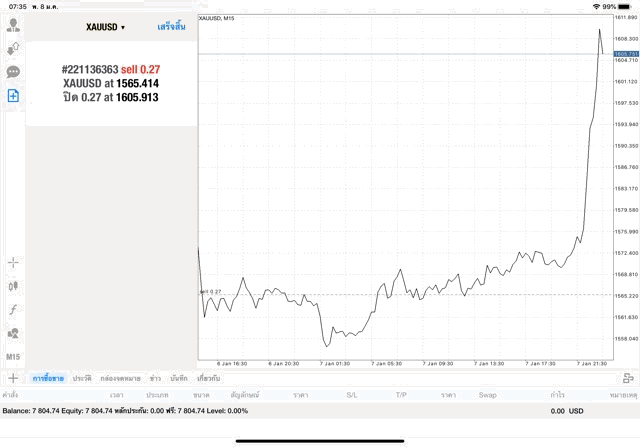Open the chart objects shapes icon
This screenshot has width=640, height=447.
13,333
